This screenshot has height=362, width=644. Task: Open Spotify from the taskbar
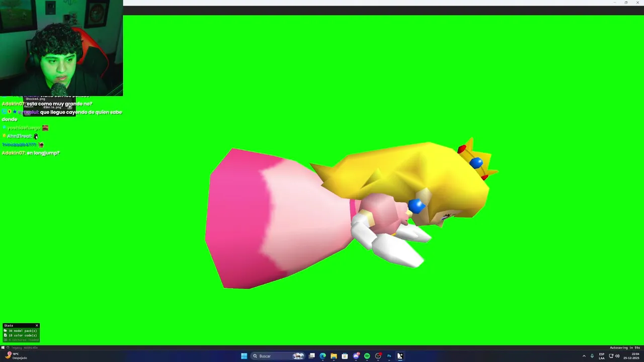click(x=367, y=356)
